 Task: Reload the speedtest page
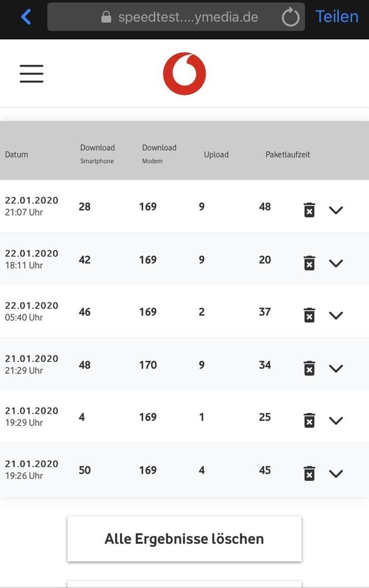pyautogui.click(x=289, y=16)
